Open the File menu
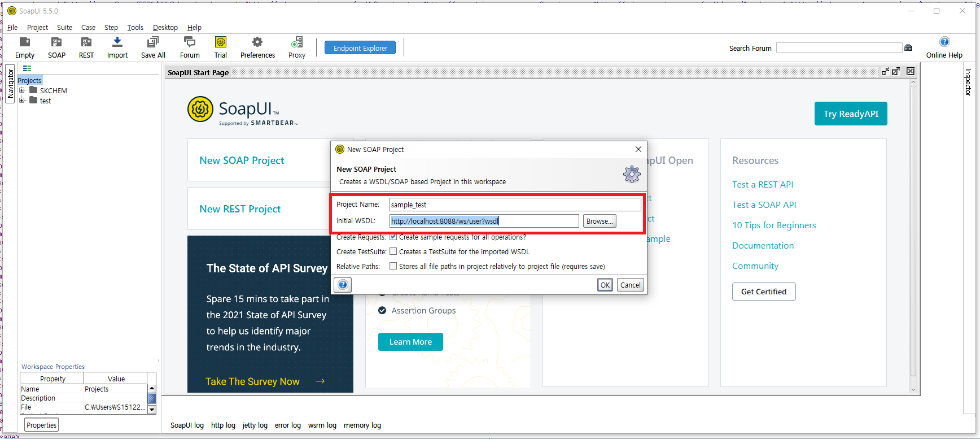 point(12,27)
